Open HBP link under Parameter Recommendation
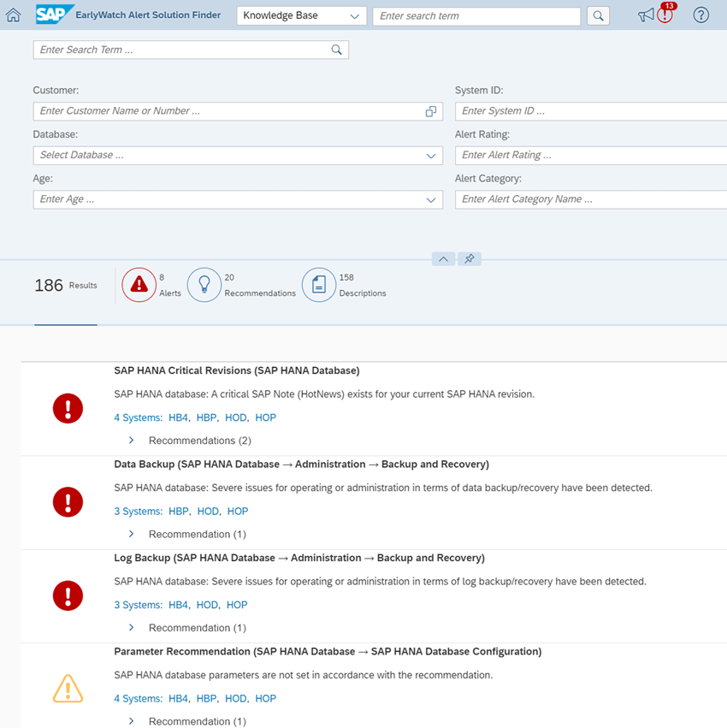727x728 pixels. (206, 699)
